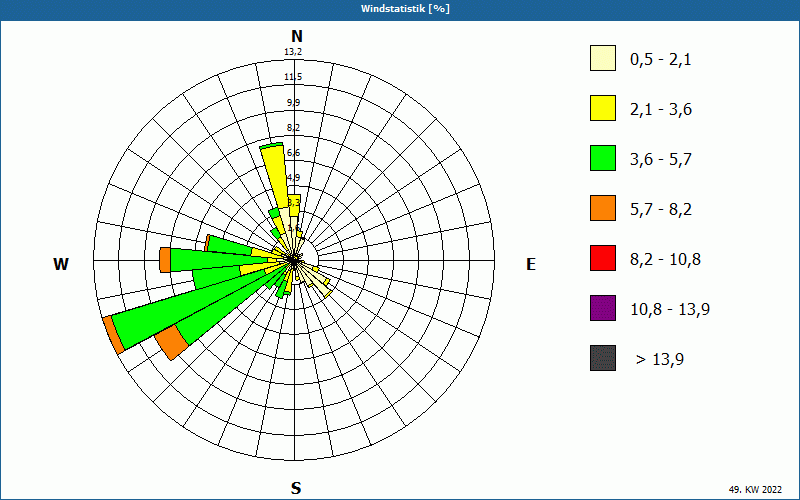This screenshot has height=500, width=800.
Task: Click the orange block on the southwest bar
Action: (x=172, y=342)
